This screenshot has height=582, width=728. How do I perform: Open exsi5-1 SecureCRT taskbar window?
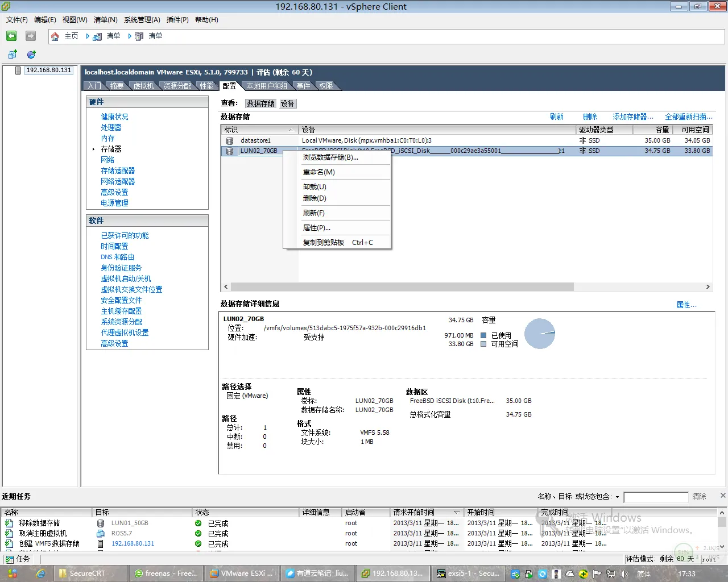[x=468, y=573]
